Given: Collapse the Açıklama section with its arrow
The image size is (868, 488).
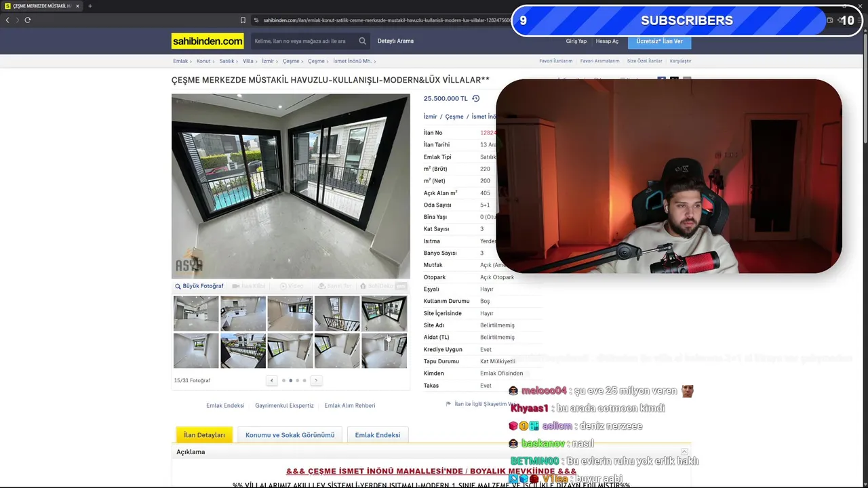Looking at the screenshot, I should [x=684, y=452].
